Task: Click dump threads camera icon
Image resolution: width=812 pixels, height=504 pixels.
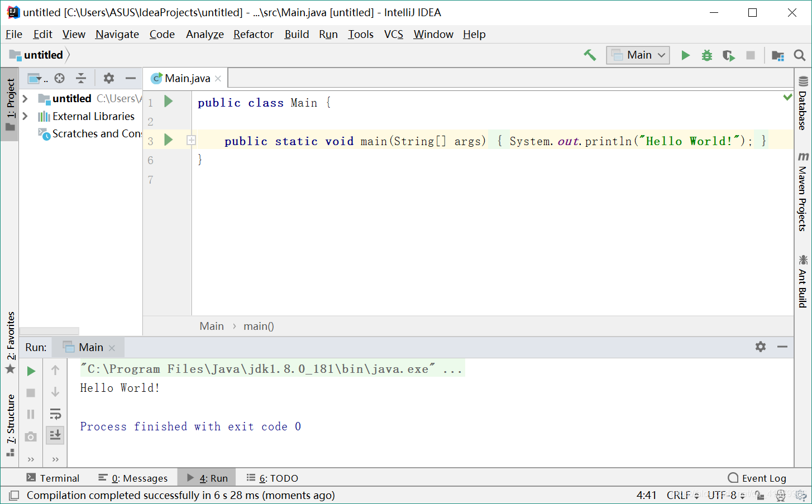Action: (x=31, y=436)
